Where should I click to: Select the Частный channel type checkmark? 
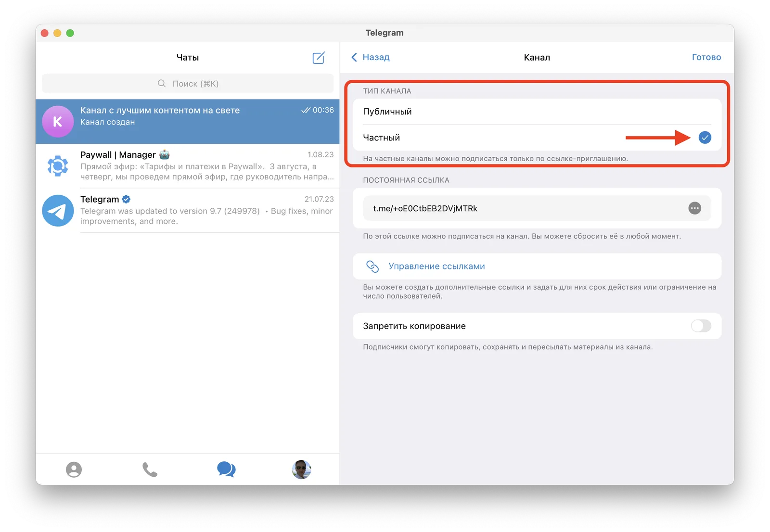[705, 138]
